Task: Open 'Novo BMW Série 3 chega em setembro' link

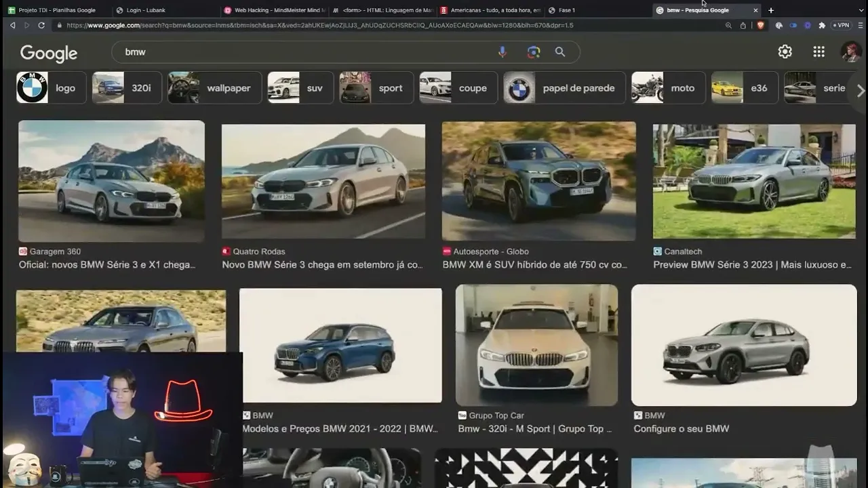Action: pyautogui.click(x=323, y=265)
